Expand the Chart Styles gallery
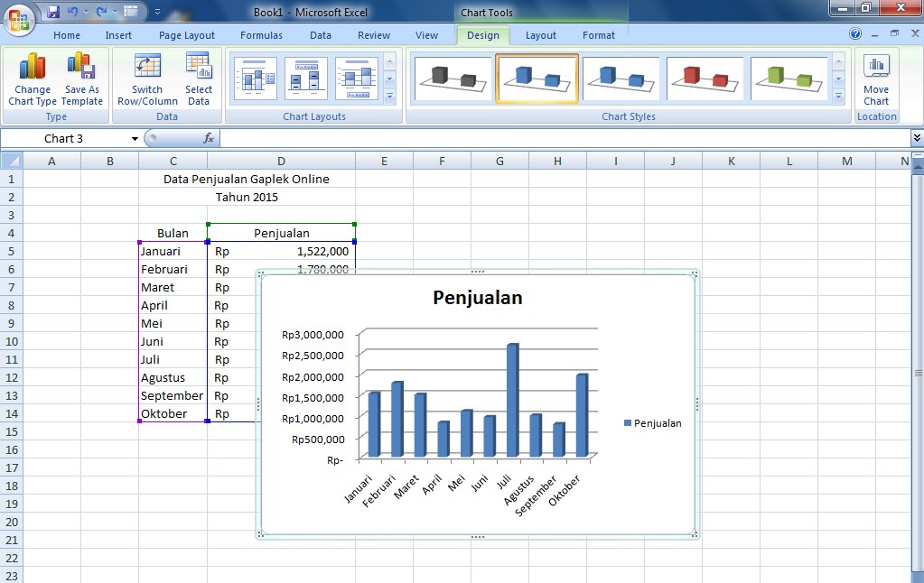The image size is (924, 583). (838, 96)
